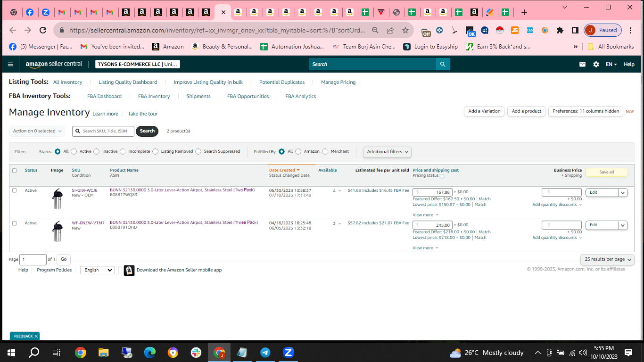This screenshot has height=362, width=644.
Task: Open the All Inventory listing tool
Action: pos(67,82)
